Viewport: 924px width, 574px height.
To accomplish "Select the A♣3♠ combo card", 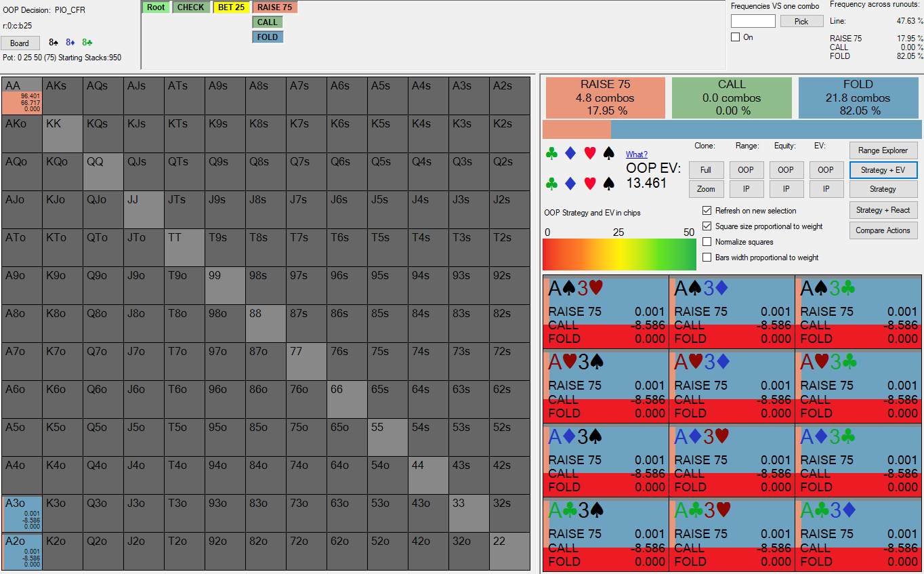I will coord(606,535).
